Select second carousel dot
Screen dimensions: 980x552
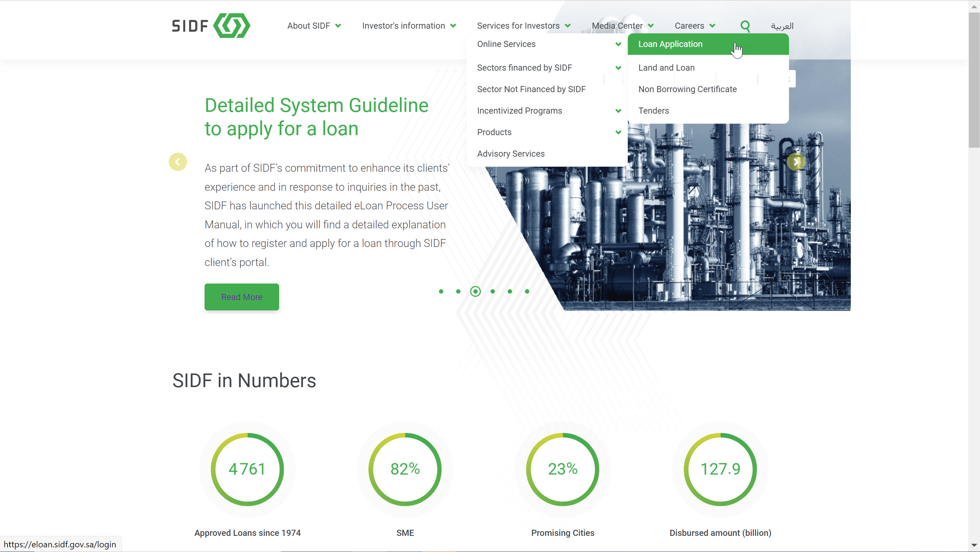pos(458,292)
